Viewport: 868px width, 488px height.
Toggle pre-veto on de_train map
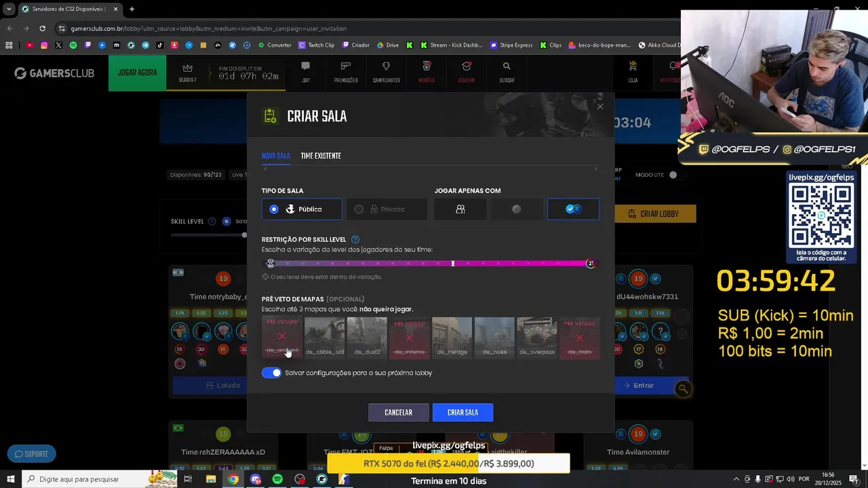click(x=579, y=338)
